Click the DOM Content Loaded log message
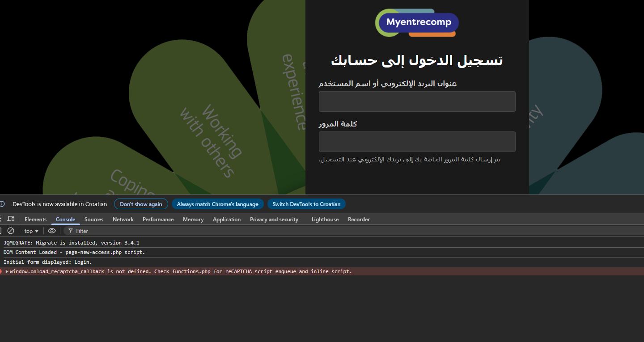This screenshot has height=342, width=644. coord(74,252)
